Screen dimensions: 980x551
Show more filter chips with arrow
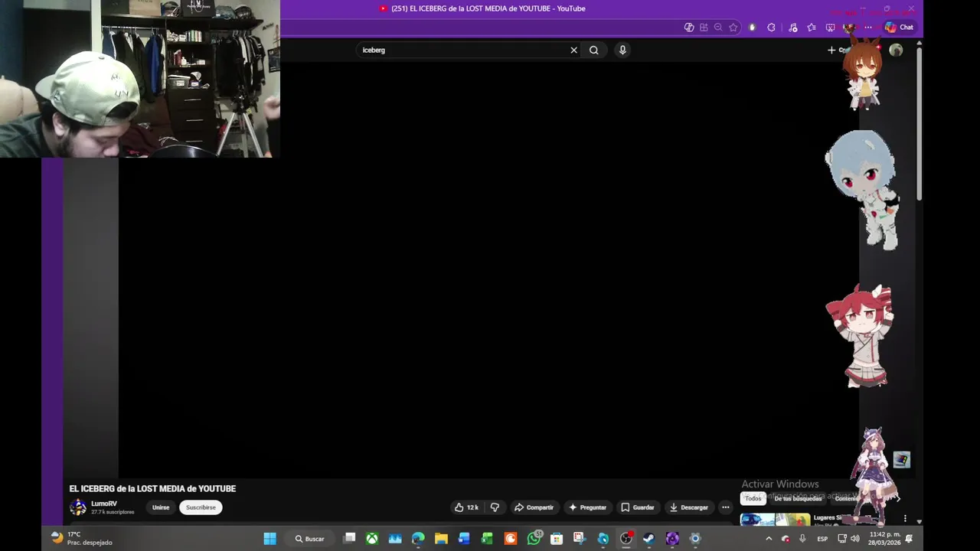point(898,498)
